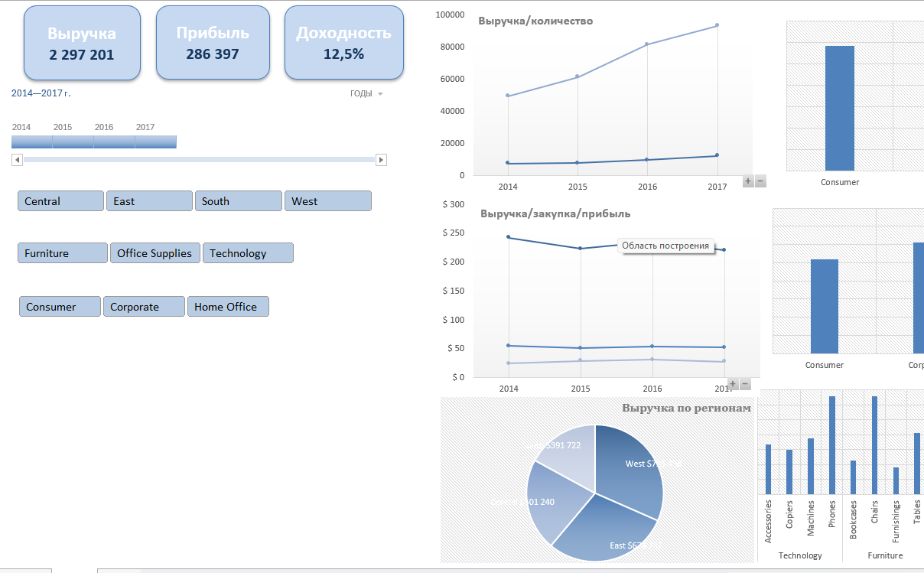Click plus button on Выручка/закупка/прибыль chart

tap(733, 384)
